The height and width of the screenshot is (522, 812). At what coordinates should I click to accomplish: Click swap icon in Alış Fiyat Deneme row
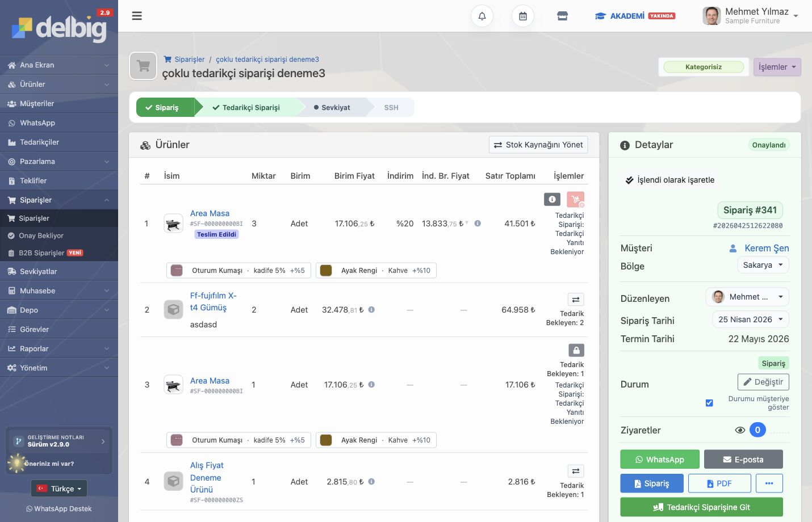coord(576,471)
